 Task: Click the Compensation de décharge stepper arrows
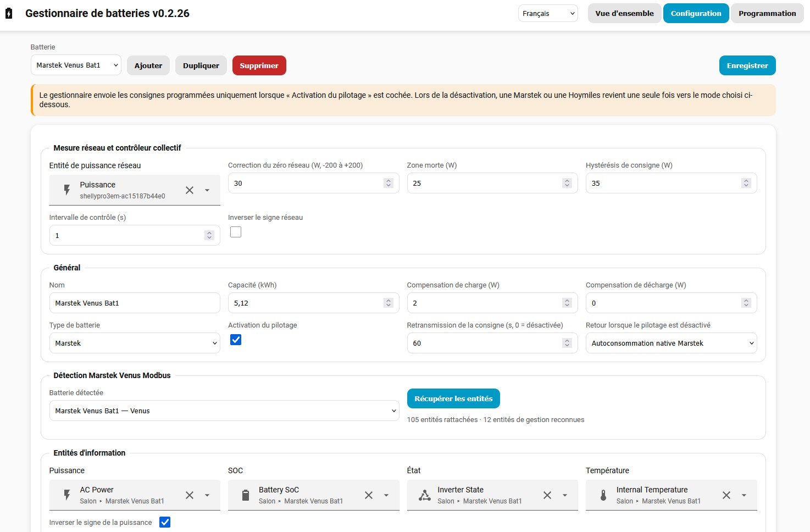coord(746,303)
